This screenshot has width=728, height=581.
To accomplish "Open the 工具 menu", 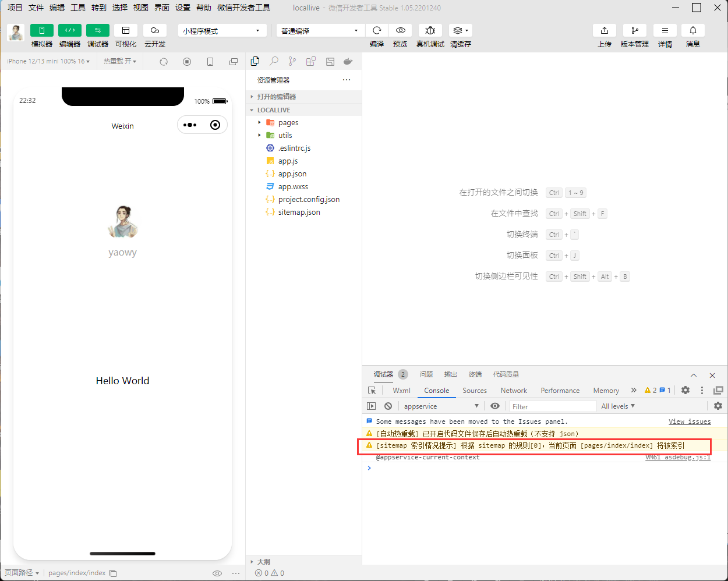I will 78,8.
